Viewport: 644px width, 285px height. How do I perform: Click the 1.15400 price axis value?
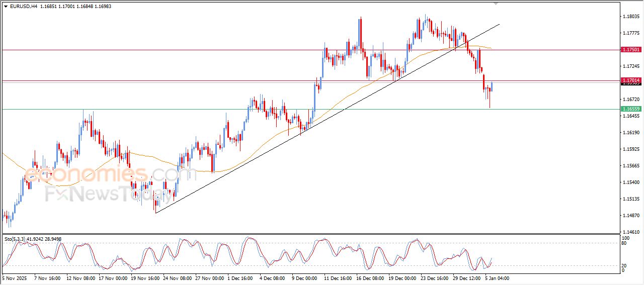pos(631,182)
